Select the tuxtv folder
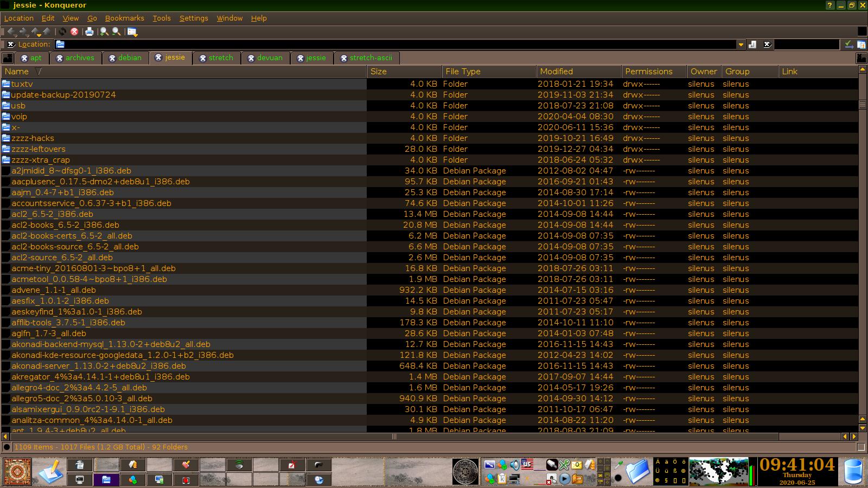This screenshot has width=868, height=488. (x=22, y=84)
